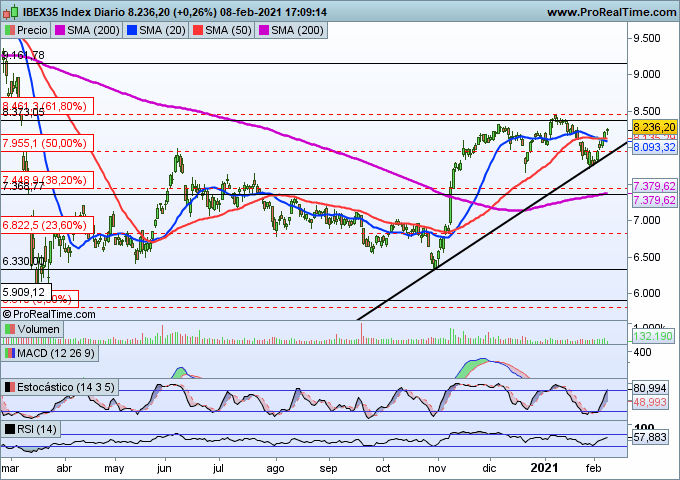Click the Volumen icon swatch

click(10, 329)
